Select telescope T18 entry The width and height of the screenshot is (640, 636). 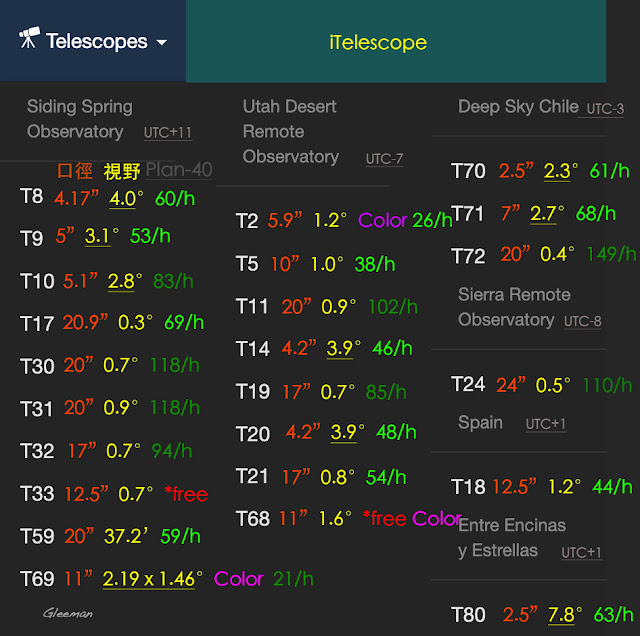click(x=468, y=487)
